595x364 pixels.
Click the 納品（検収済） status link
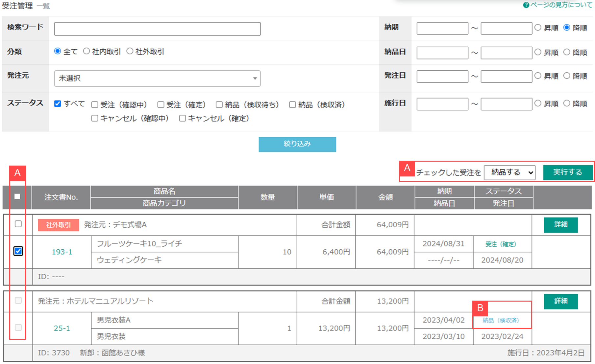click(501, 320)
